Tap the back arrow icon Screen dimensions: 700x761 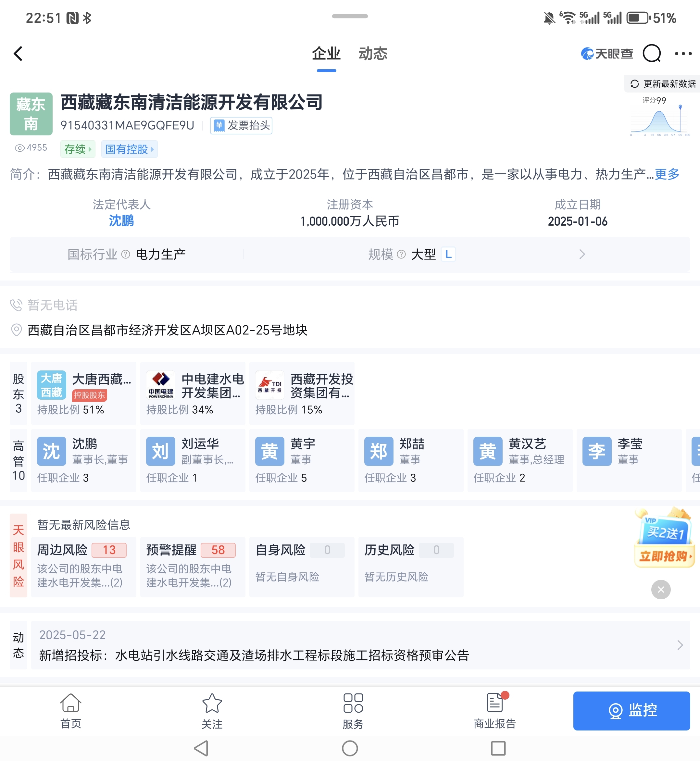tap(18, 54)
